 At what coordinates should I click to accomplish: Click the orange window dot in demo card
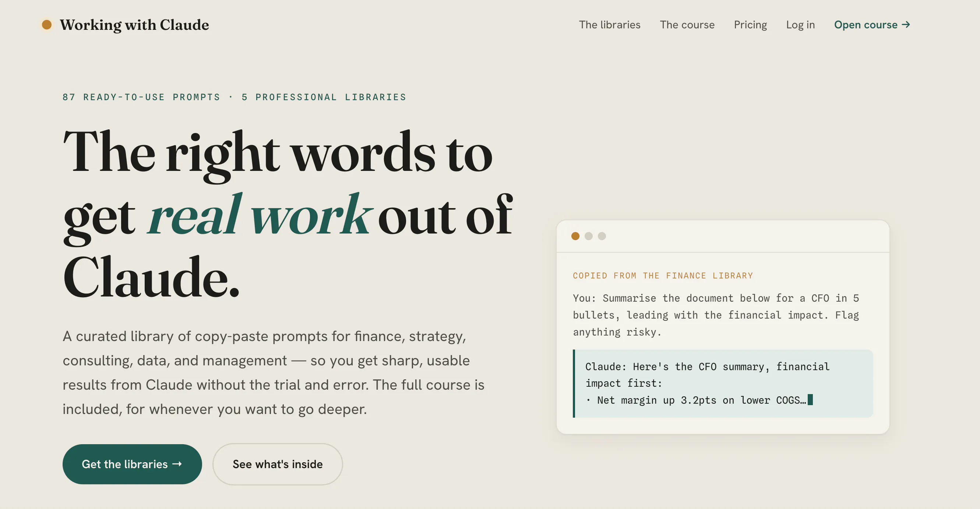click(x=575, y=236)
